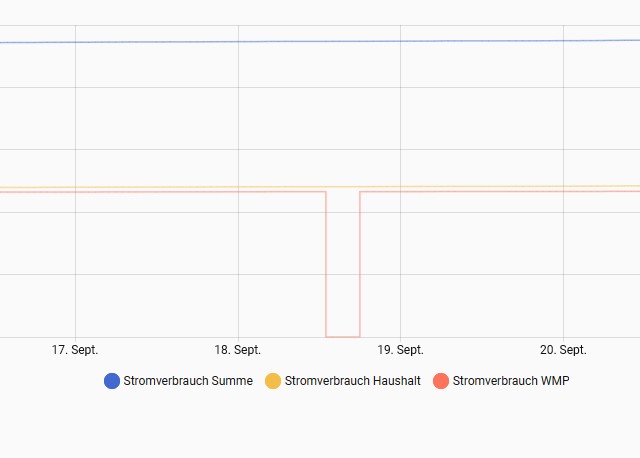Click the yellow Stromverbrauch Haushalt legend dot
The width and height of the screenshot is (640, 458).
273,381
